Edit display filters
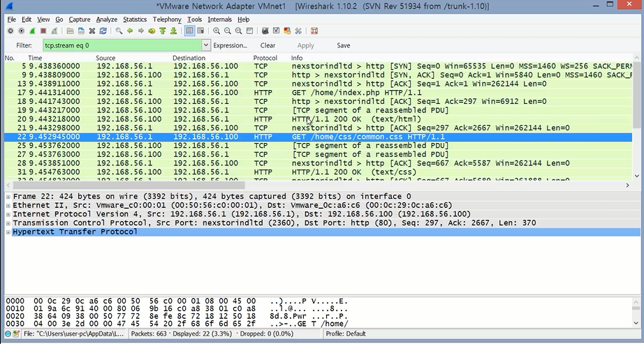 pos(277,31)
